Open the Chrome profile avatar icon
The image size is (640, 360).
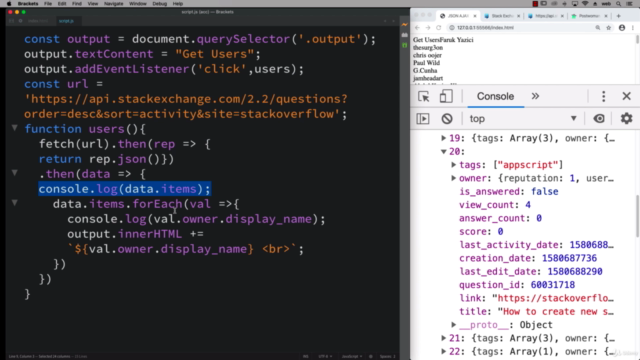[622, 28]
